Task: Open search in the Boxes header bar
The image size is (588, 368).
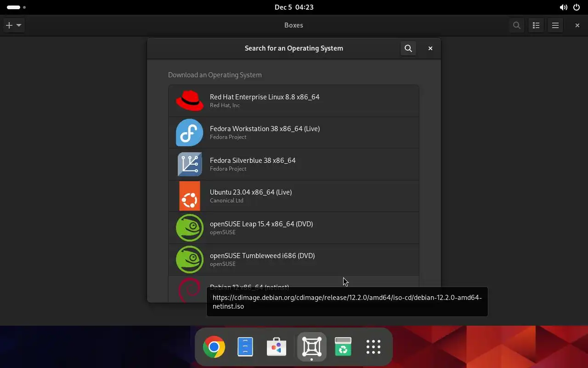Action: (517, 25)
